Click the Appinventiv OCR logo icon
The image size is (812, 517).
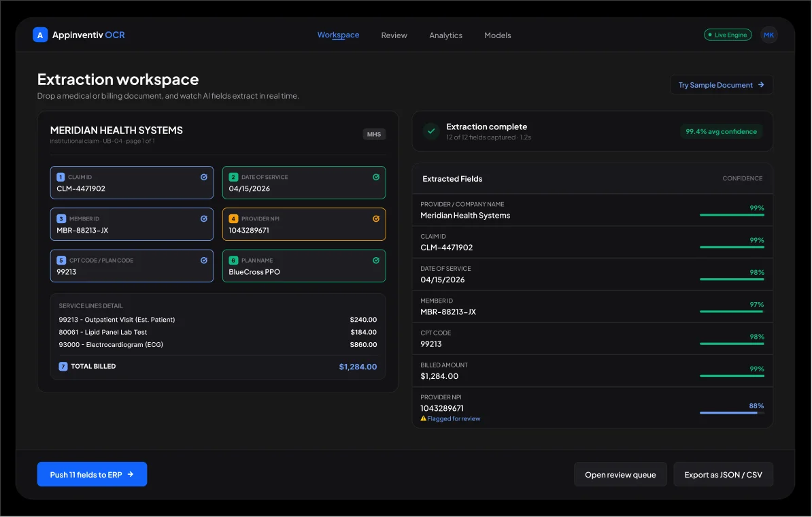(x=40, y=35)
